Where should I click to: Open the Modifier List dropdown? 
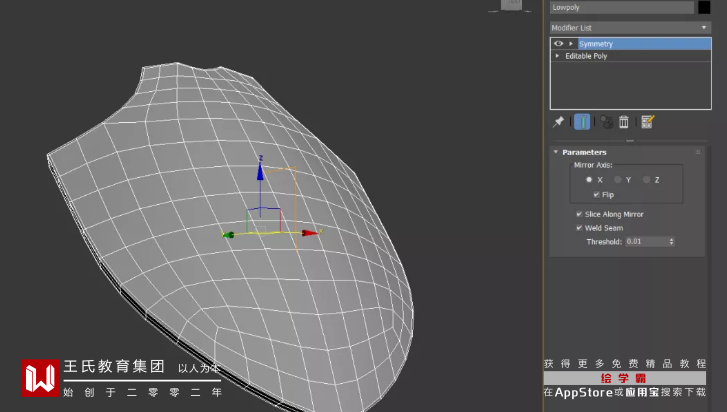(x=631, y=27)
